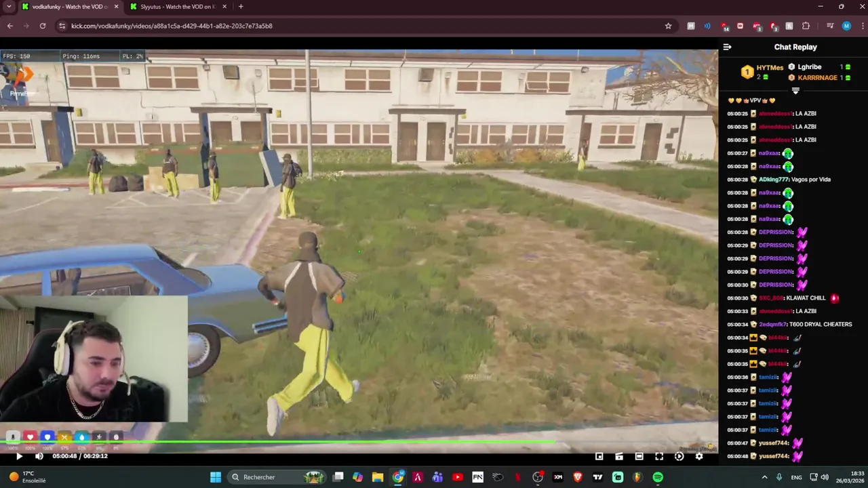This screenshot has height=488, width=868.
Task: Open the Windows Start menu
Action: point(216,477)
